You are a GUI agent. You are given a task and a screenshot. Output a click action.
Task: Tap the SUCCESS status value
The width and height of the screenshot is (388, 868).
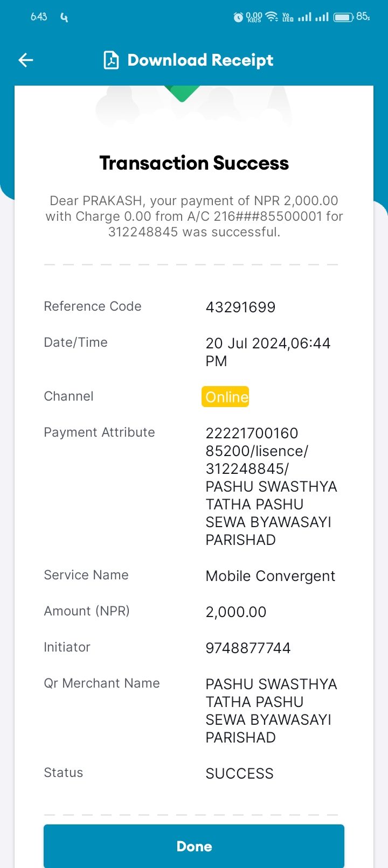(240, 774)
